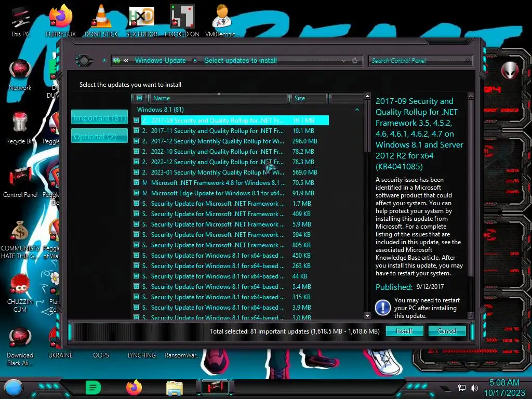Uncheck Microsoft .NET Framework 4.8 update

pos(136,182)
